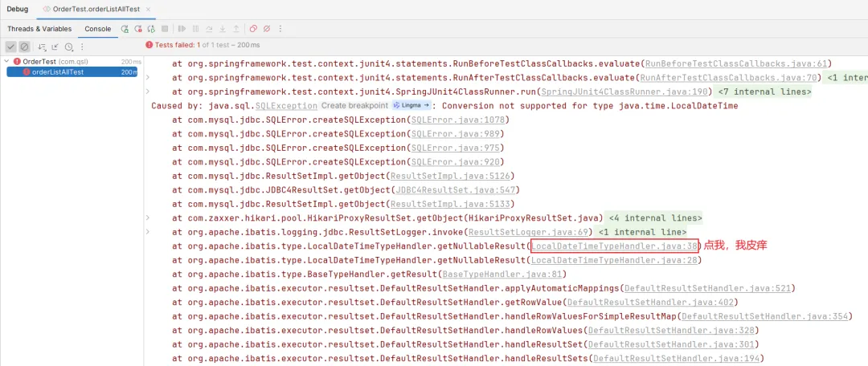Screen dimensions: 868x366
Task: Toggle Show Passed tests checkmark
Action: coord(10,47)
